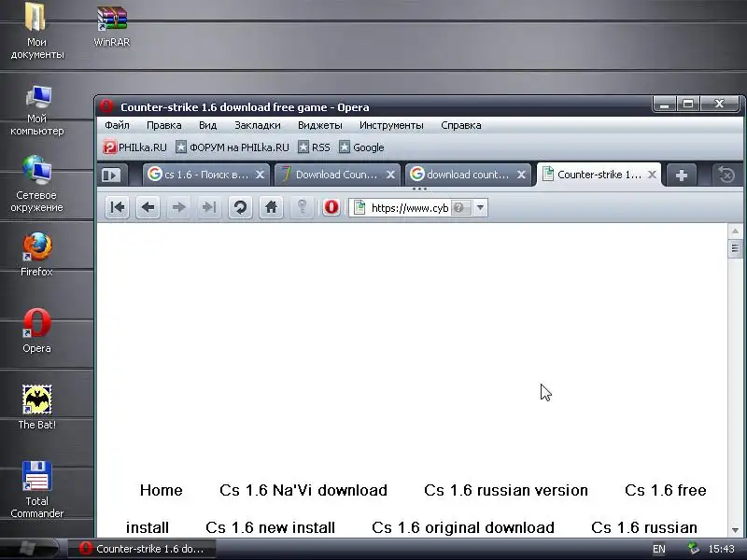Click the Home page link
Image resolution: width=747 pixels, height=560 pixels.
[161, 490]
